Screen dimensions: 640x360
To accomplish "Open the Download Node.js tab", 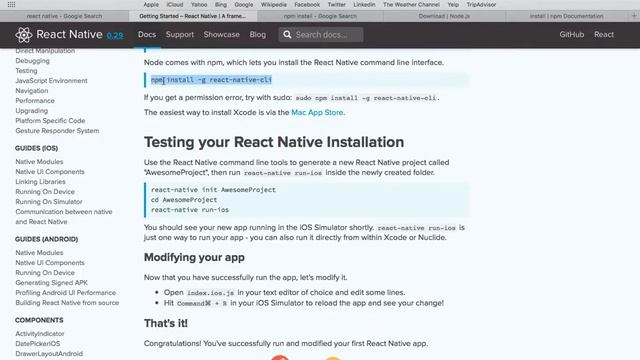I will coord(444,16).
